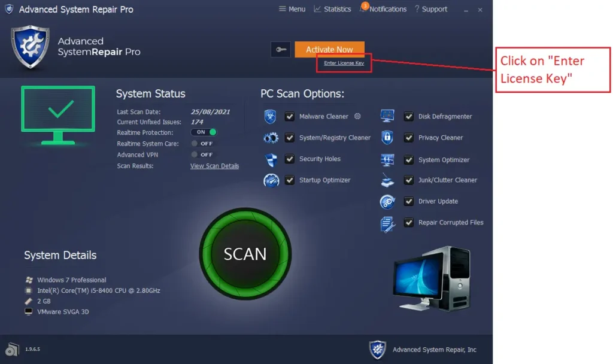Click the Last Scan Date value 25/08/2021

[x=210, y=112]
